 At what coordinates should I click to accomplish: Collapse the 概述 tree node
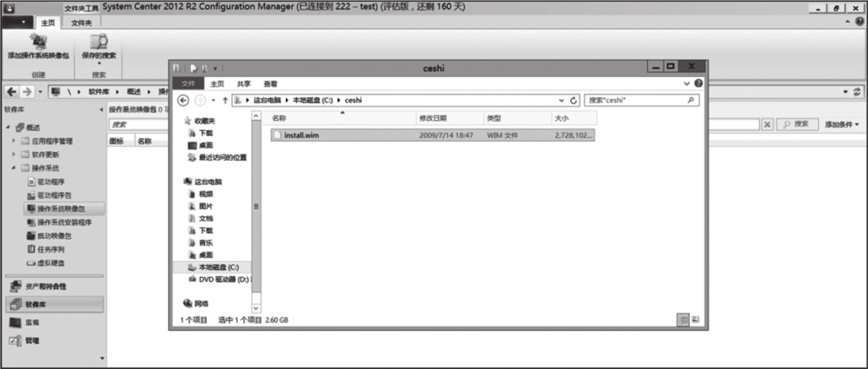(8, 127)
